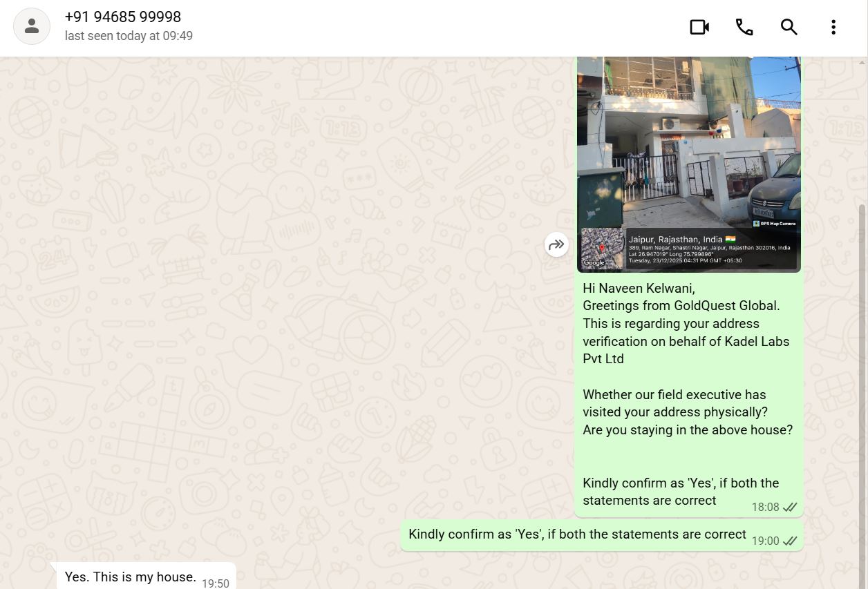
Task: Click the last seen today status
Action: (x=129, y=36)
